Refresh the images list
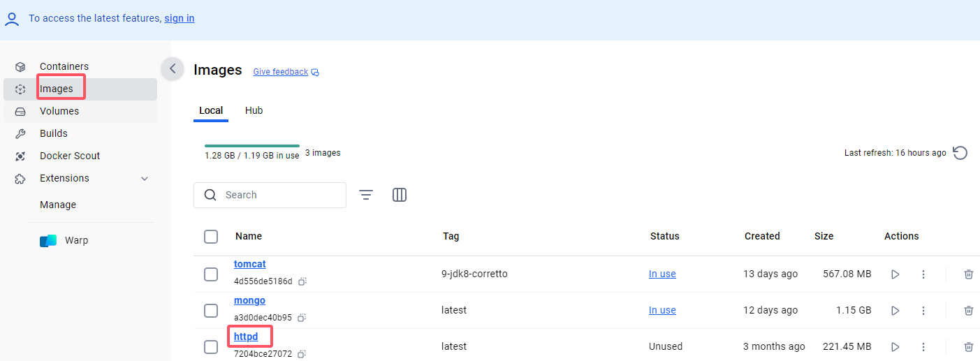This screenshot has width=980, height=361. [x=960, y=153]
